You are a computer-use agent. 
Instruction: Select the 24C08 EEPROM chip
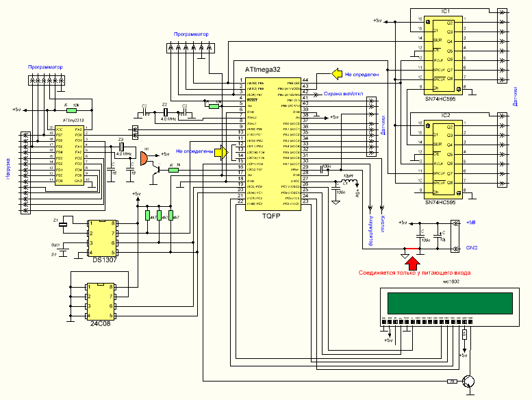click(101, 301)
